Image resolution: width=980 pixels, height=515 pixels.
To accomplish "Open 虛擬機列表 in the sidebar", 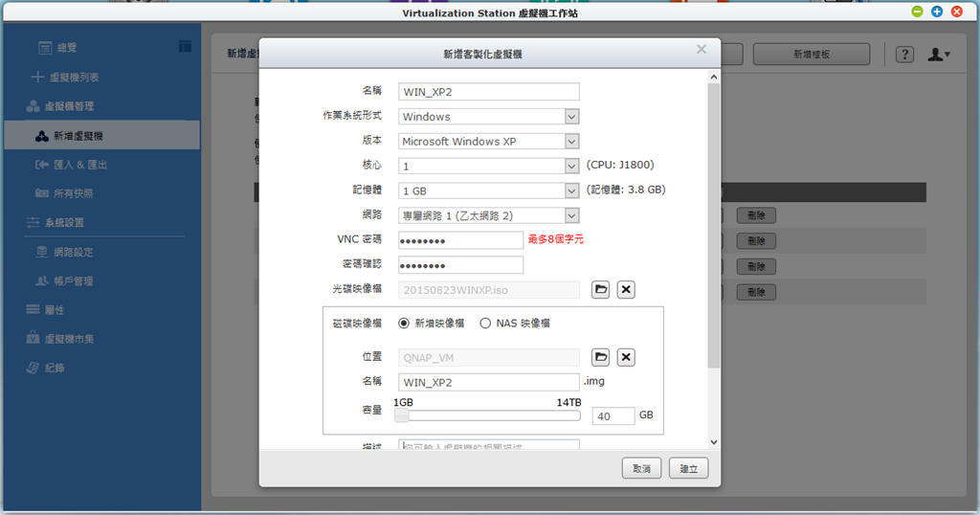I will click(x=75, y=78).
